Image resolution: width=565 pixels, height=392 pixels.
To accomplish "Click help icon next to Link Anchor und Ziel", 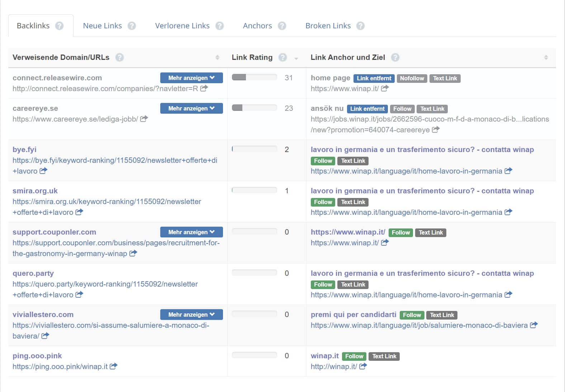I will (x=395, y=57).
